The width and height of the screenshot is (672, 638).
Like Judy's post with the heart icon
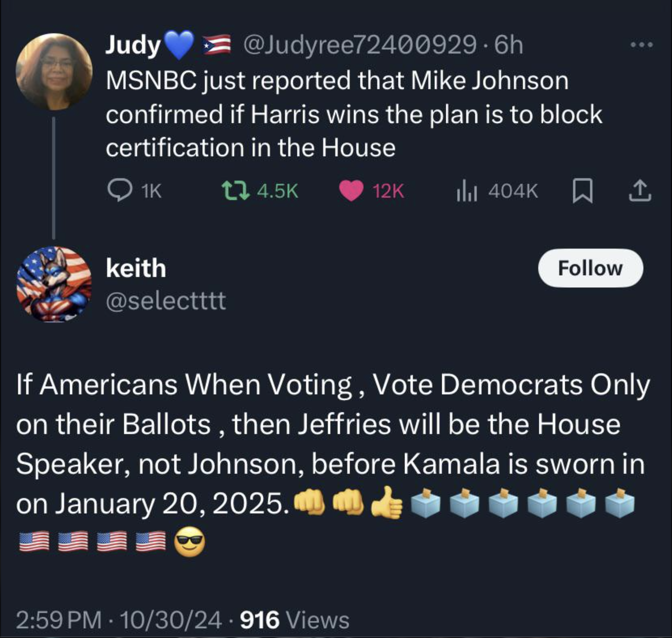coord(351,191)
